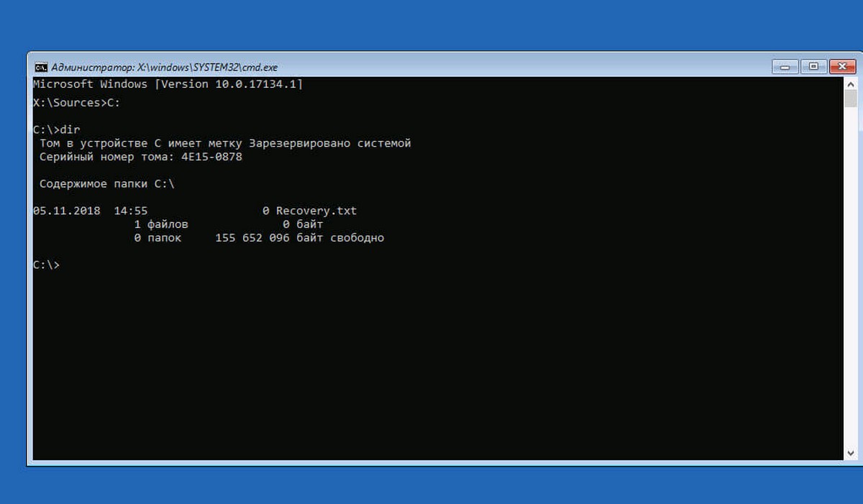This screenshot has width=863, height=504.
Task: Click '155 652 096 байт свободно' text
Action: click(300, 238)
